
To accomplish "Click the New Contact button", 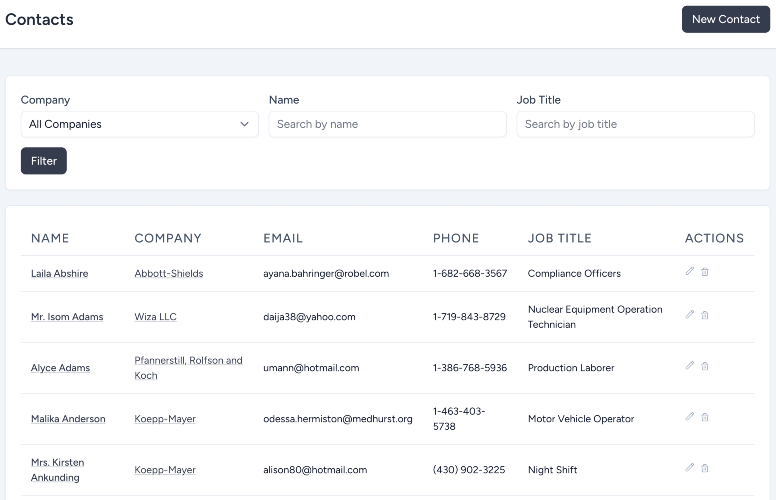I will point(726,19).
